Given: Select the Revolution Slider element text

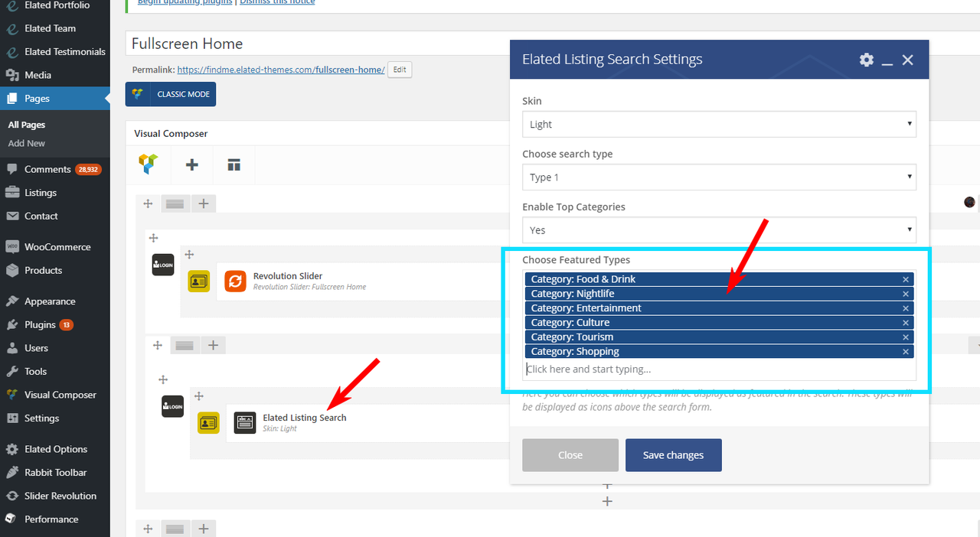Looking at the screenshot, I should tap(288, 276).
